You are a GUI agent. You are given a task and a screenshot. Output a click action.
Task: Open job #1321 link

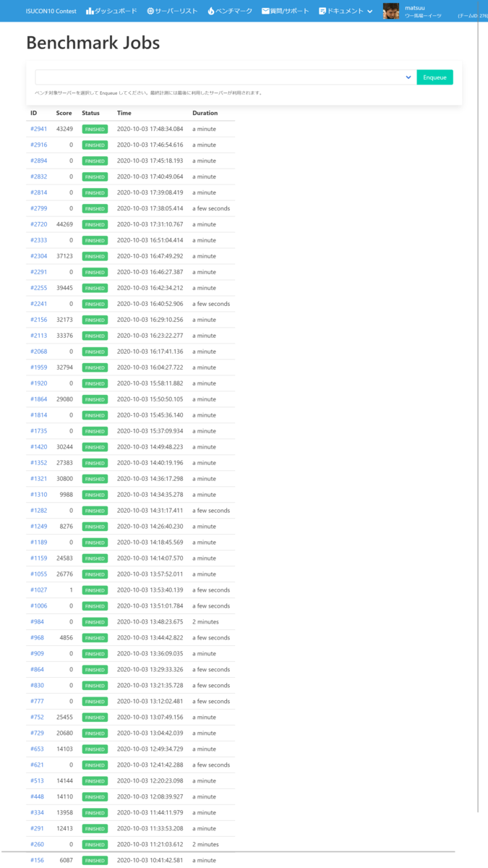point(38,479)
